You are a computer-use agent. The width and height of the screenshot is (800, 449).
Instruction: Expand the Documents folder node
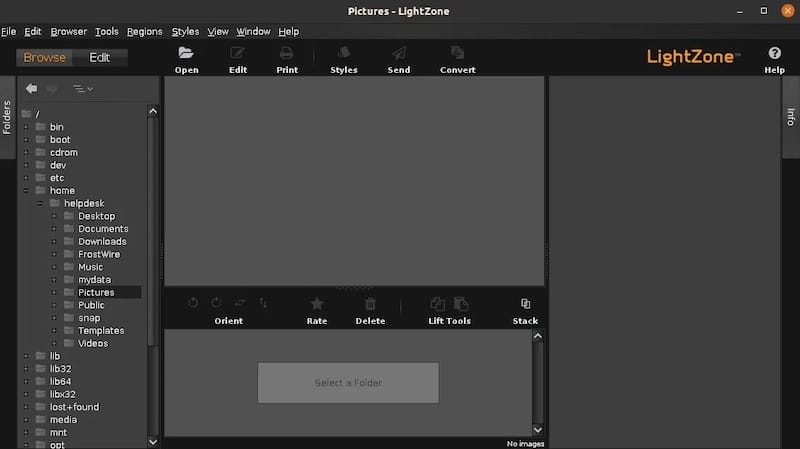[x=54, y=229]
